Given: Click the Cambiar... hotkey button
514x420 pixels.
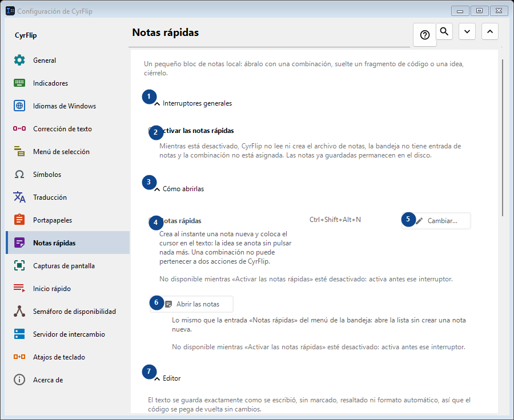Looking at the screenshot, I should pos(436,221).
